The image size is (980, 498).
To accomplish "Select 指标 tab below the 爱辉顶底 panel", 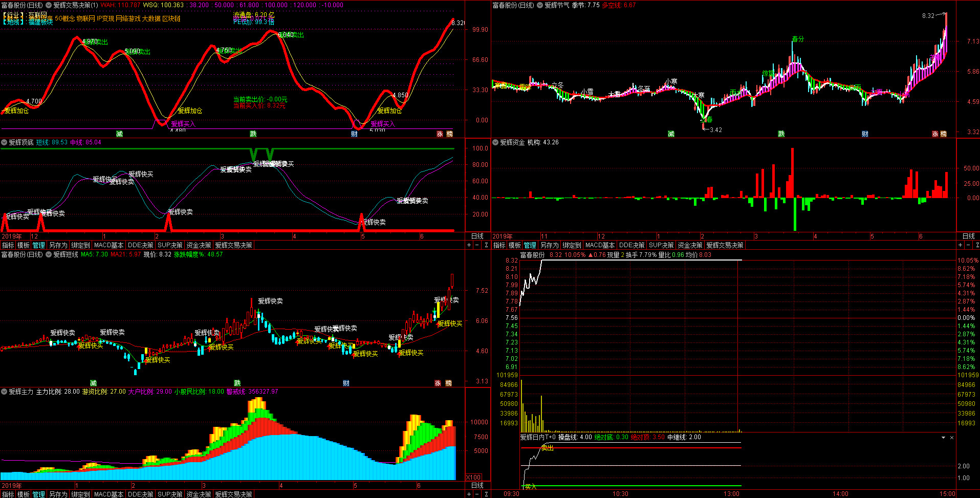I will point(8,245).
